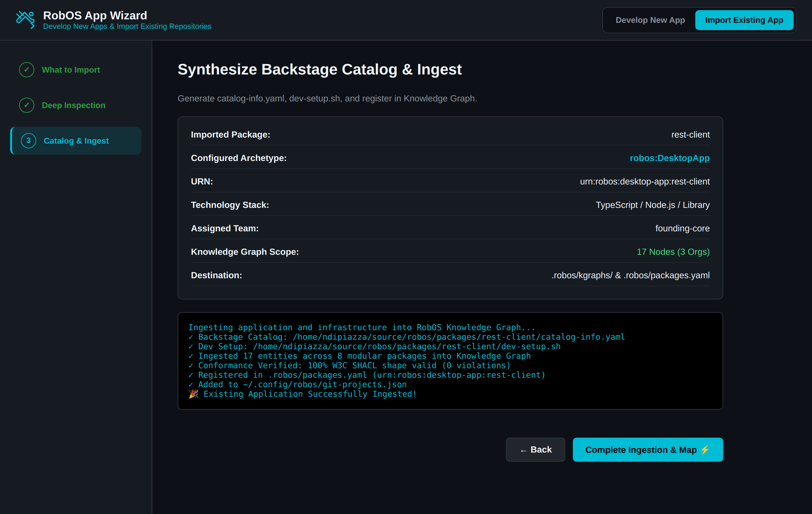Viewport: 812px width, 514px height.
Task: Click the Imported Package label
Action: tap(230, 134)
